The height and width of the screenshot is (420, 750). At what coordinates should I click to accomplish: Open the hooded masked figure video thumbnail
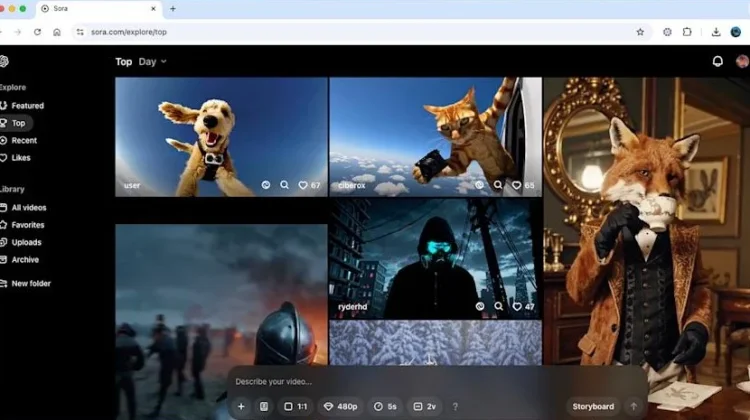pos(436,259)
